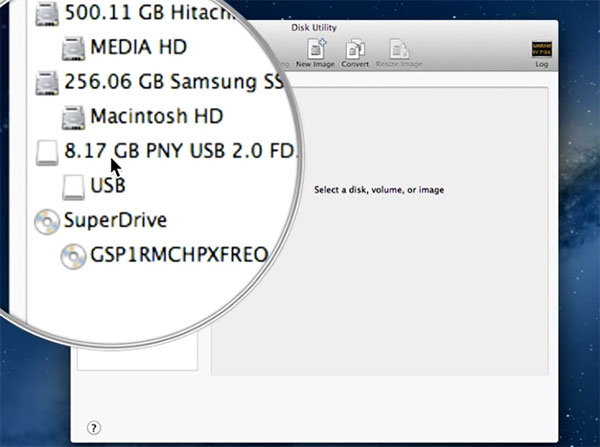The height and width of the screenshot is (447, 600).
Task: Click the Disk Utility window title
Action: point(314,28)
